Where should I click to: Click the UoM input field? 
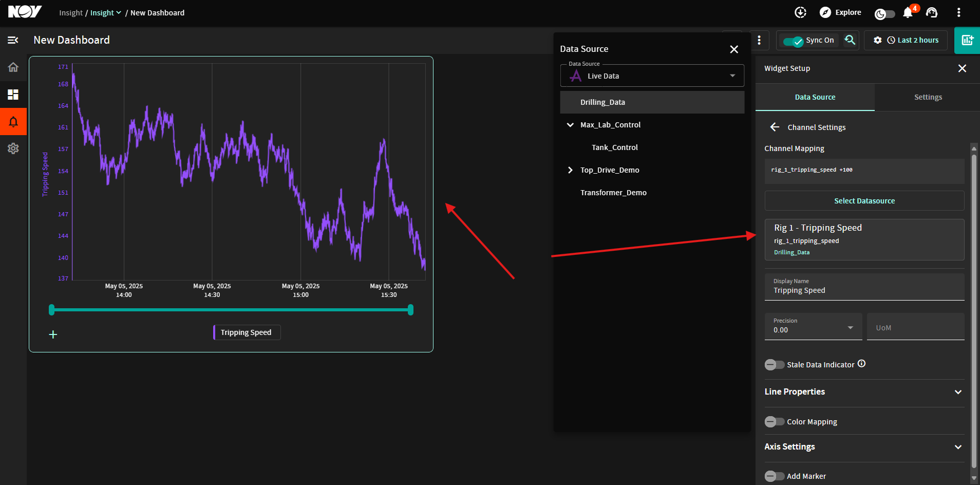(915, 327)
